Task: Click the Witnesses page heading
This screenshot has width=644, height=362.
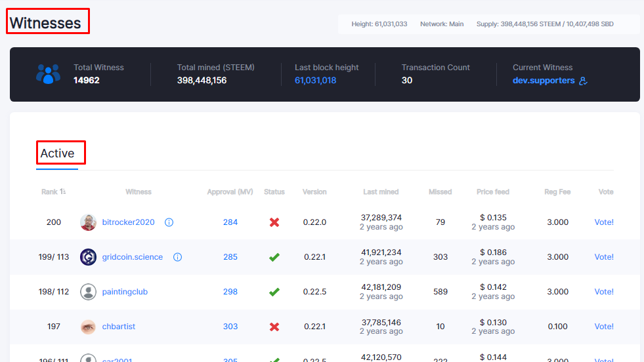Action: click(x=45, y=23)
